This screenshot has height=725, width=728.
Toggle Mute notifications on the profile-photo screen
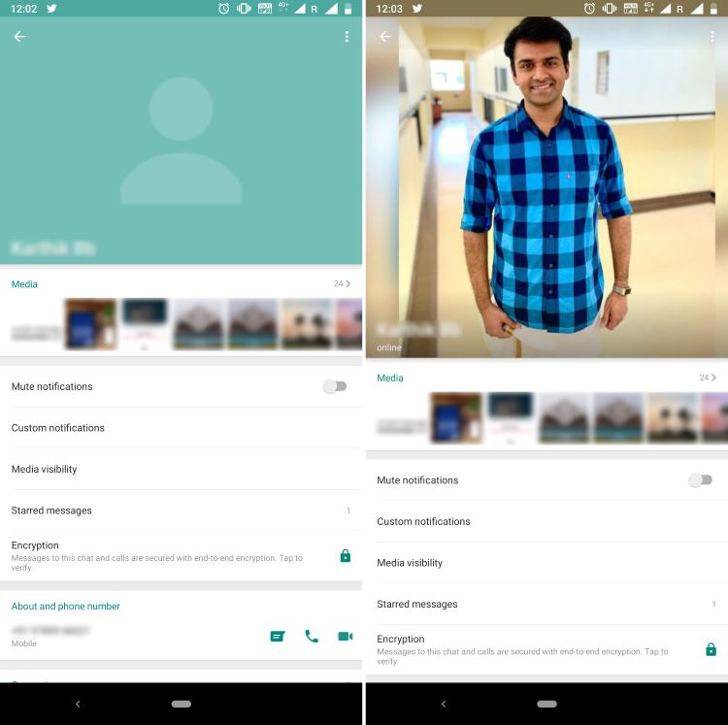(700, 480)
